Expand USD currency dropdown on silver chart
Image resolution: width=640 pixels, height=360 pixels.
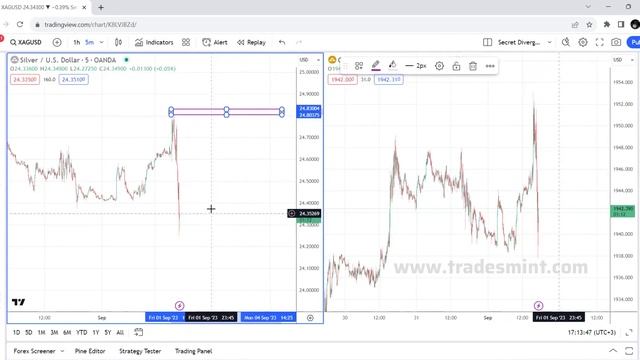pos(309,60)
